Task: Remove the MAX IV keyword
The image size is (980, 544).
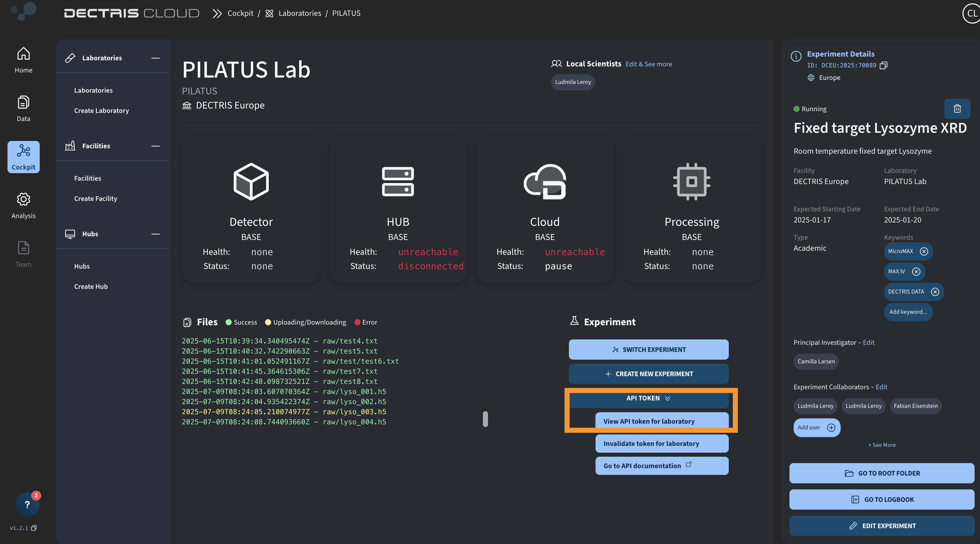Action: tap(916, 271)
